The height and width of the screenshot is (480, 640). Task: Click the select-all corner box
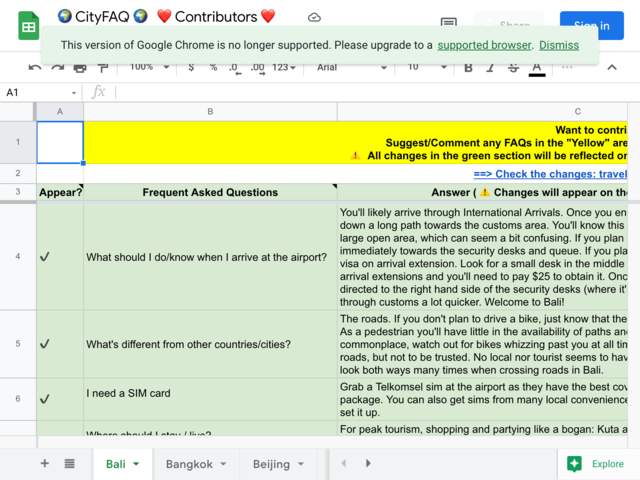coord(18,111)
